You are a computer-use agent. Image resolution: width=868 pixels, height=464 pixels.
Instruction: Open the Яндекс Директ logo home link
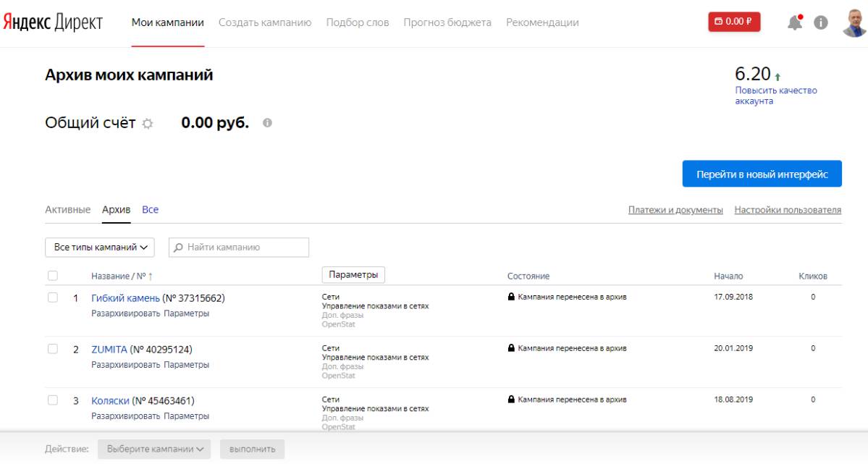click(53, 22)
